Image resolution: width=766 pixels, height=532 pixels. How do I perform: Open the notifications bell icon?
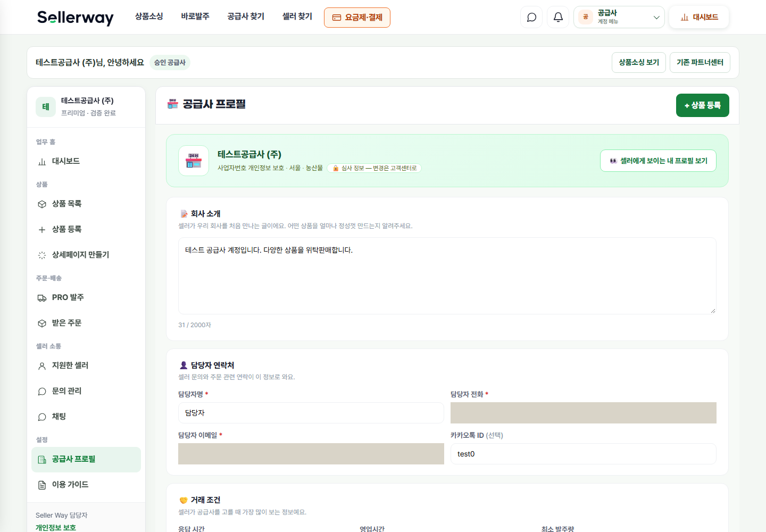(x=558, y=17)
